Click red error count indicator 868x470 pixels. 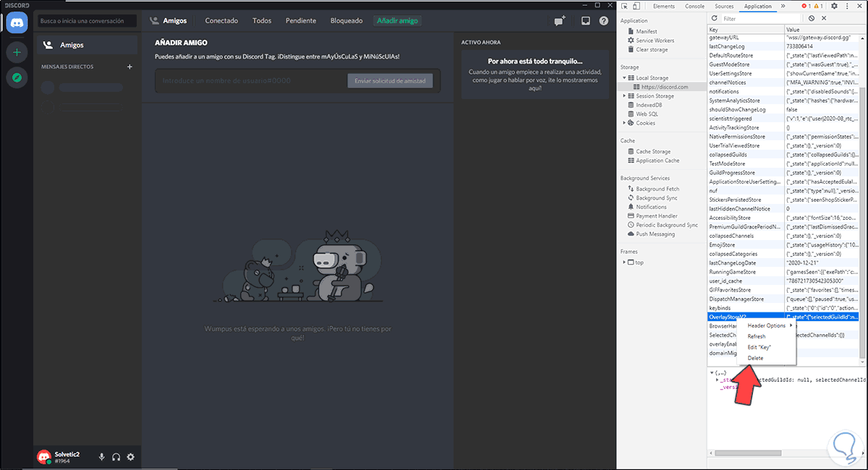tap(807, 6)
